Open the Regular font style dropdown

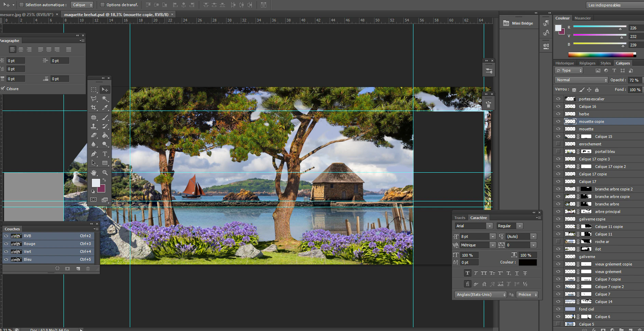[x=509, y=226]
